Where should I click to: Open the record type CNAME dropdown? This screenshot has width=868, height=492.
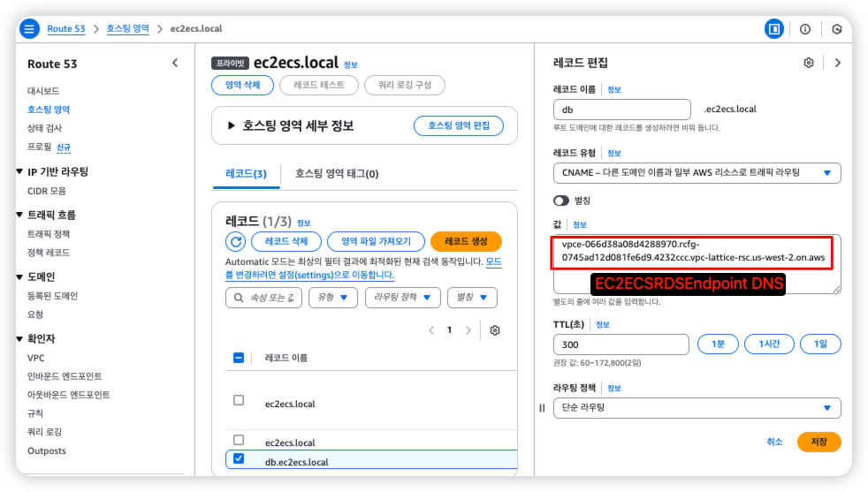697,172
